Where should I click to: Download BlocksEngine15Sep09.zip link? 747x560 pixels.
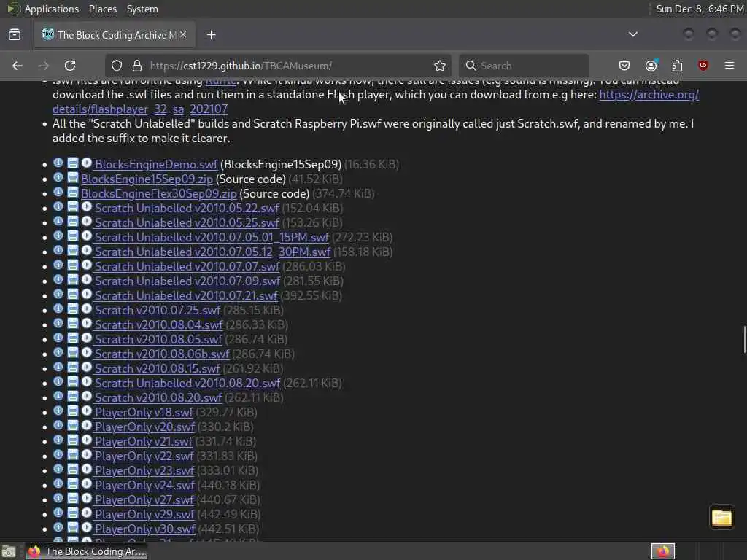pyautogui.click(x=147, y=179)
